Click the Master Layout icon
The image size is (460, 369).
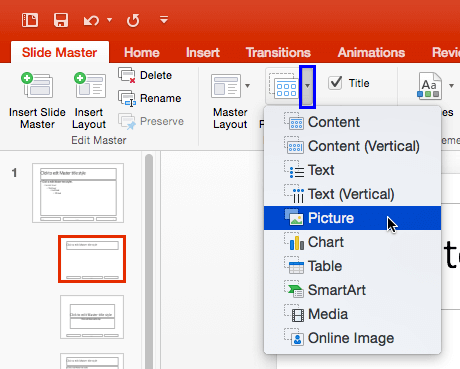226,86
